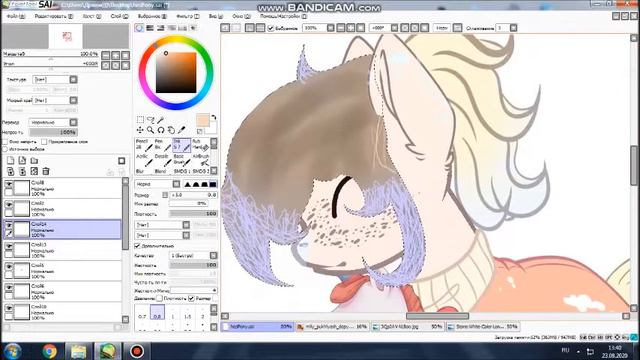Screen dimensions: 640x360
Task: Select the flat brush tip shape
Action: tap(213, 184)
